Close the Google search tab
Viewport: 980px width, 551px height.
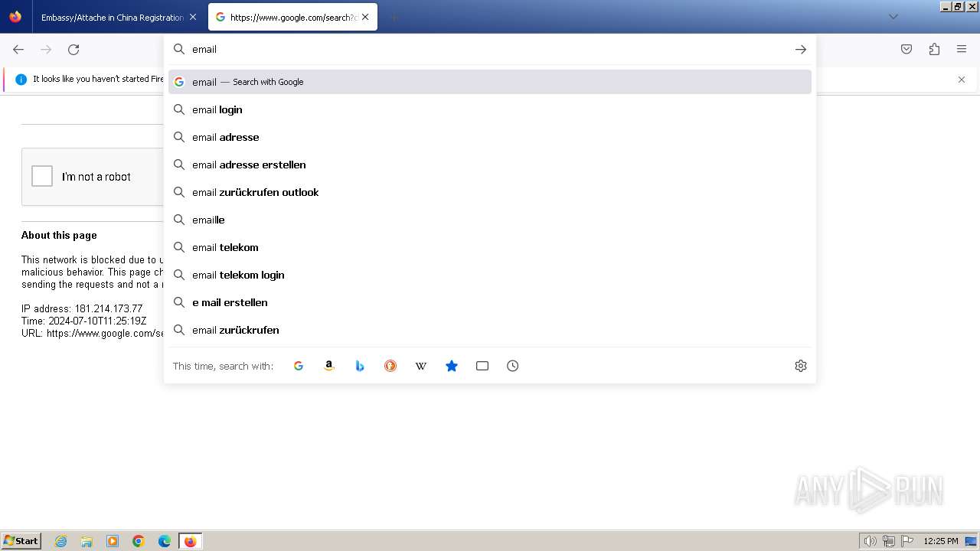point(365,17)
